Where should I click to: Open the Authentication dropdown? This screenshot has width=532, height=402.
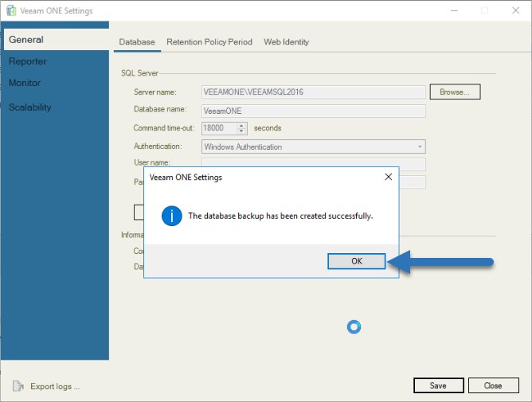click(314, 146)
